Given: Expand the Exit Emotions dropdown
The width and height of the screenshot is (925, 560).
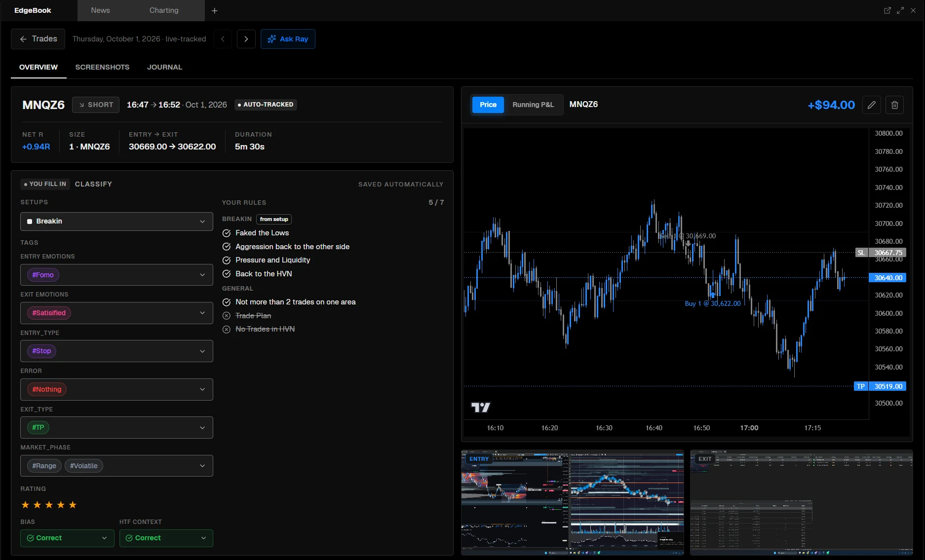Looking at the screenshot, I should click(116, 313).
